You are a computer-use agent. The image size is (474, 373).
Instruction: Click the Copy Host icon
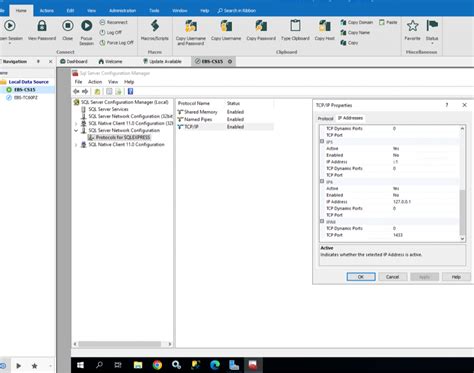click(324, 26)
